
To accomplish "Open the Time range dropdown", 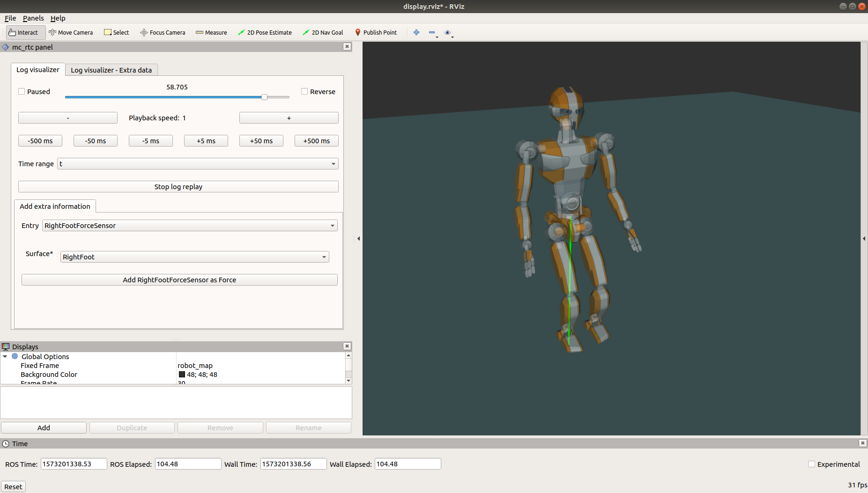I will [x=333, y=163].
